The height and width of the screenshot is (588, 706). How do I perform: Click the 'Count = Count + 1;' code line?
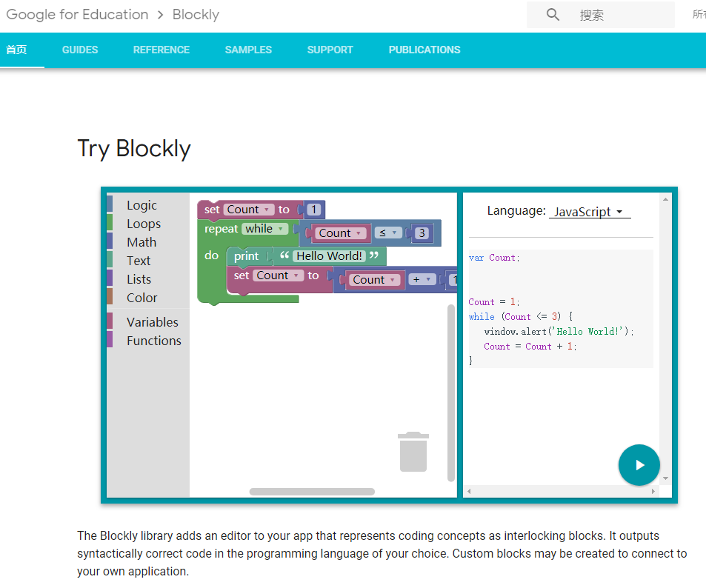(x=530, y=347)
